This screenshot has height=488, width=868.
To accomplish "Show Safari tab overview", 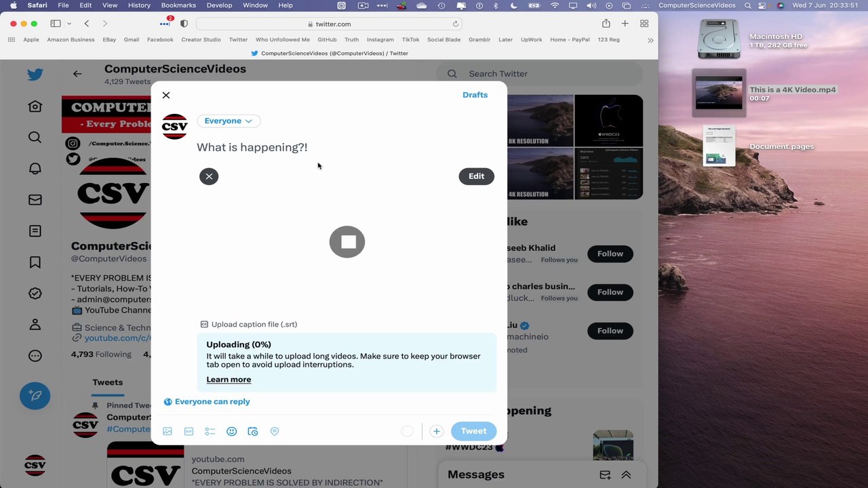I will point(644,24).
